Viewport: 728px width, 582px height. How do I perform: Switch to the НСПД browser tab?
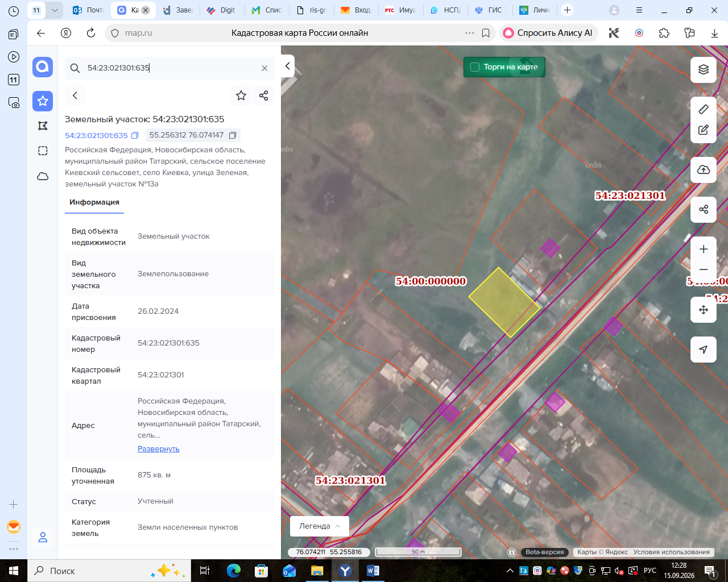pyautogui.click(x=445, y=10)
